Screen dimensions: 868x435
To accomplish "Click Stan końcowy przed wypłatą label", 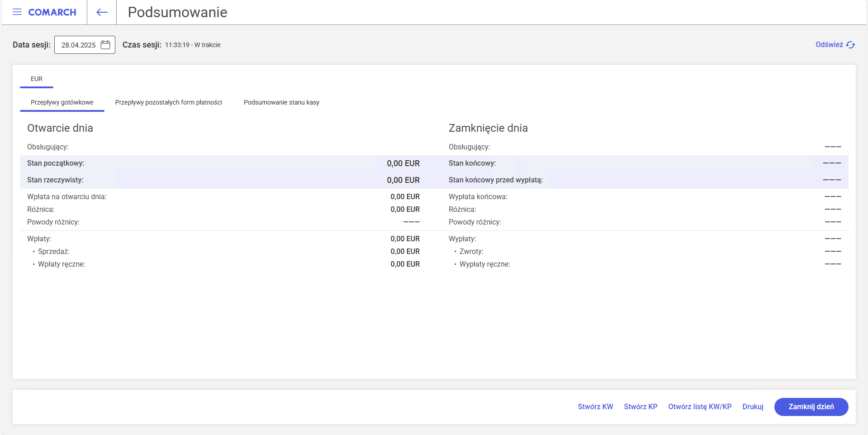I will 496,180.
